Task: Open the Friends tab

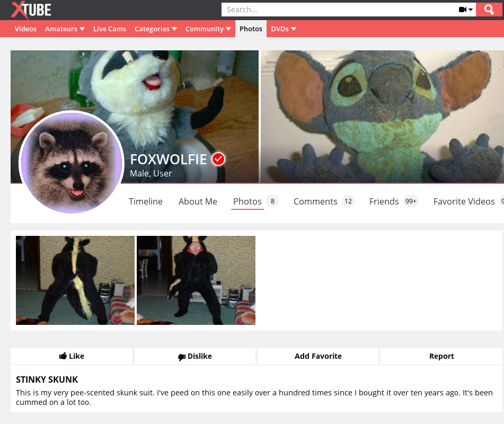Action: (393, 201)
